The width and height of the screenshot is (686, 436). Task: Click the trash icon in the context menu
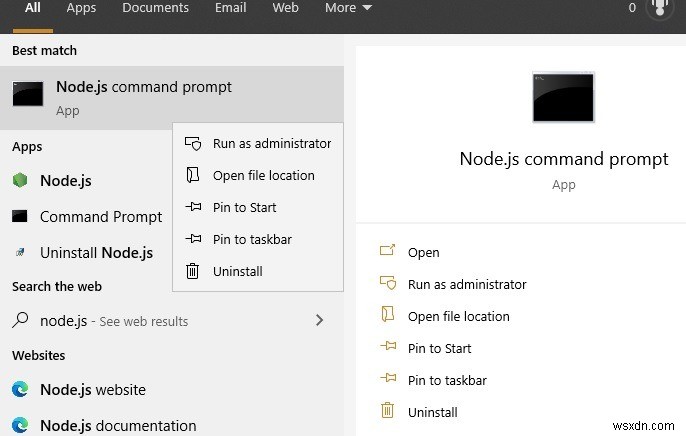(193, 271)
